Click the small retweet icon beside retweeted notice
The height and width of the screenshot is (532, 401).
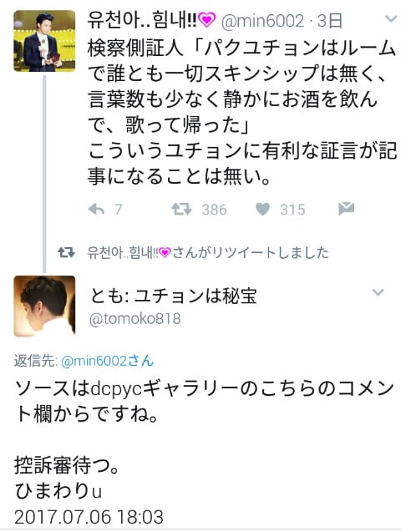[66, 252]
